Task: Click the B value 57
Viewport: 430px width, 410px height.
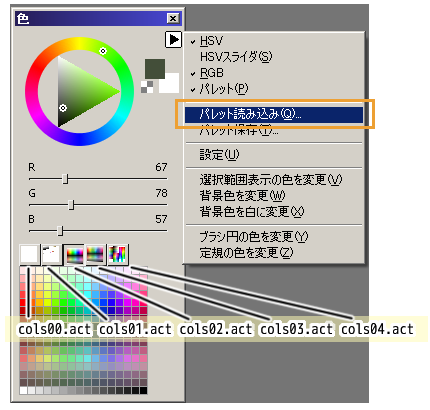Action: tap(161, 219)
